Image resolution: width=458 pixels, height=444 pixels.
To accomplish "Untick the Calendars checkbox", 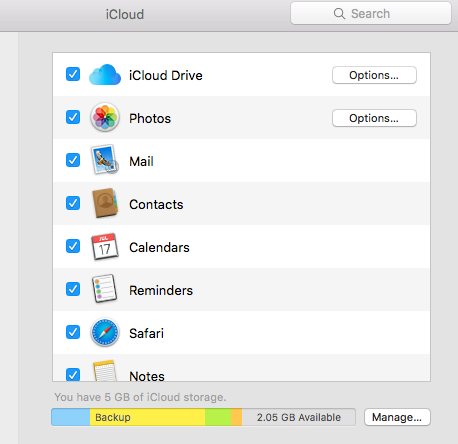I will coord(73,246).
